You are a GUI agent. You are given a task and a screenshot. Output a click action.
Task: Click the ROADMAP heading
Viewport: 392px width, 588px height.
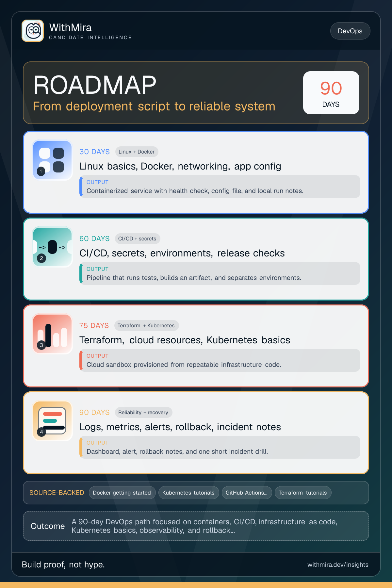(x=95, y=85)
